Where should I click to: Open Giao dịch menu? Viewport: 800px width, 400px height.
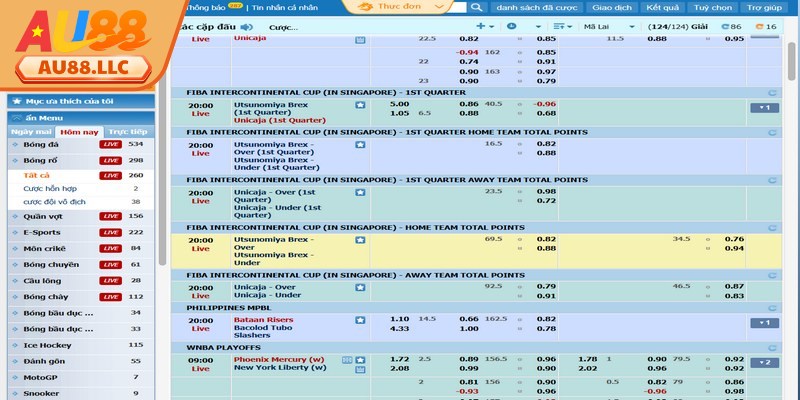(612, 8)
